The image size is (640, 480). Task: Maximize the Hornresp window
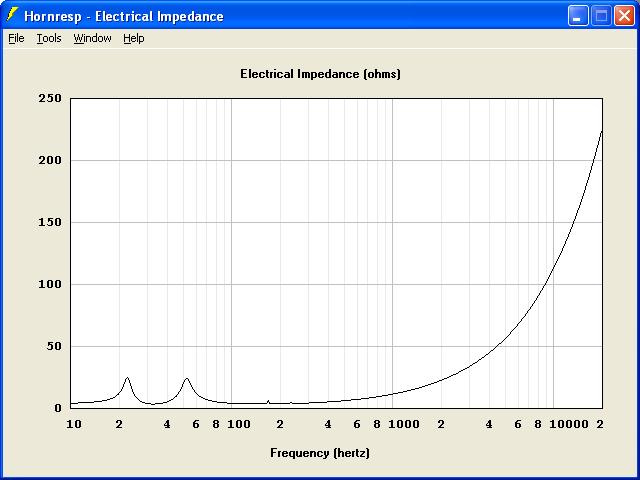tap(601, 16)
